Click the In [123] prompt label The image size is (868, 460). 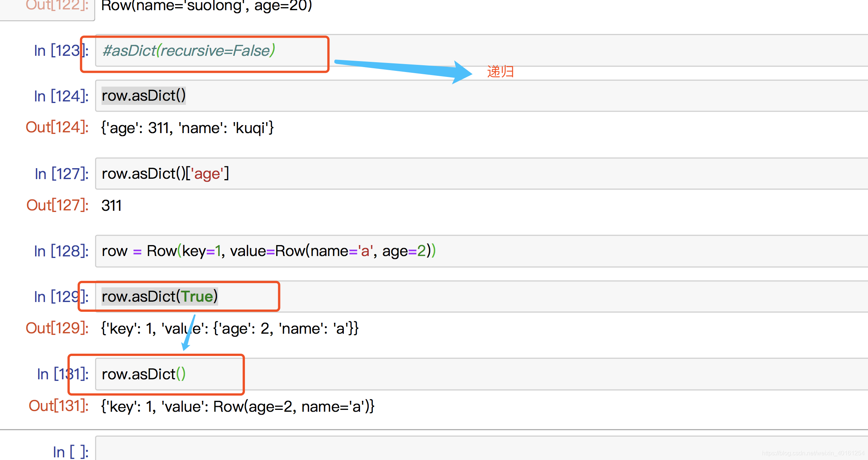tap(62, 51)
